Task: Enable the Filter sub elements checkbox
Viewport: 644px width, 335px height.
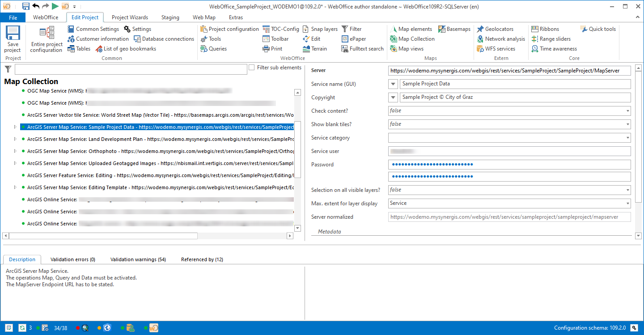Action: pos(252,68)
